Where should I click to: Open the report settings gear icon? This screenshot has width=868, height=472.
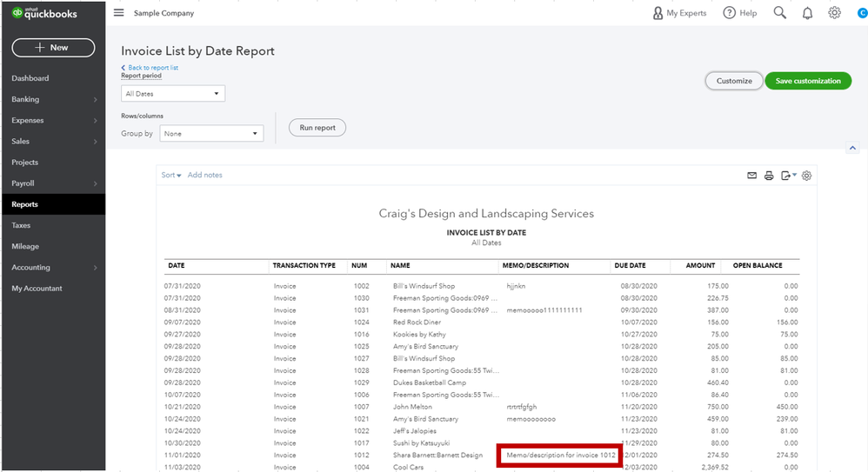click(x=806, y=176)
